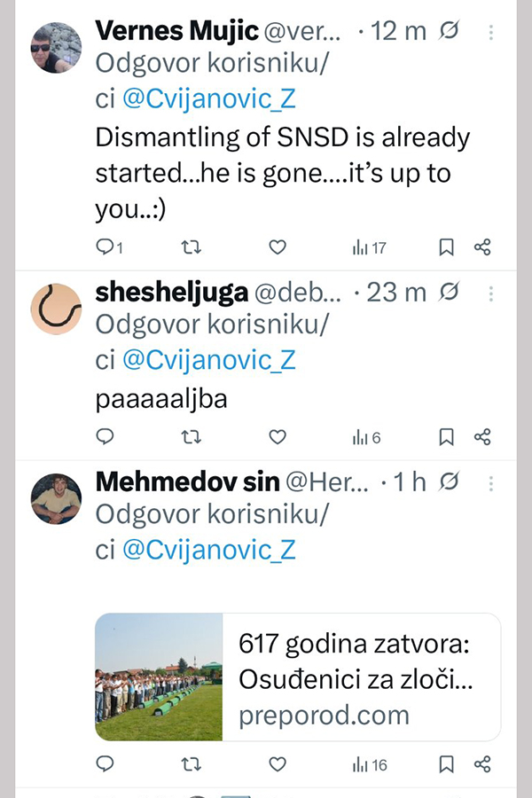Retweet the 'paaaaaljba' post
The image size is (532, 798).
click(x=191, y=437)
